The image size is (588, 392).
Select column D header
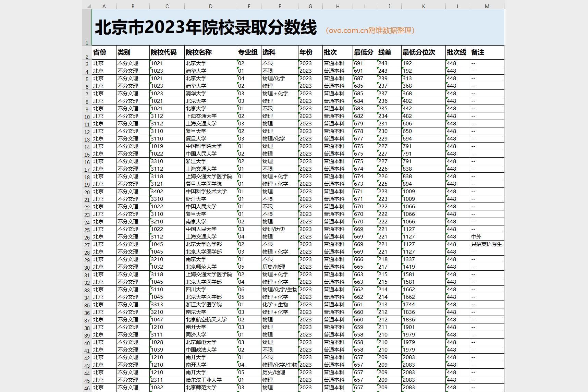coord(211,6)
